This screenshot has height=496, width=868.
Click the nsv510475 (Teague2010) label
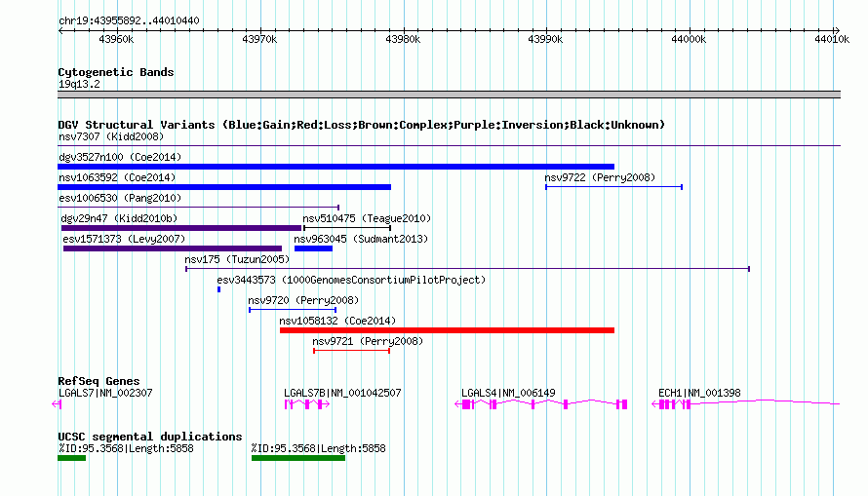[367, 218]
